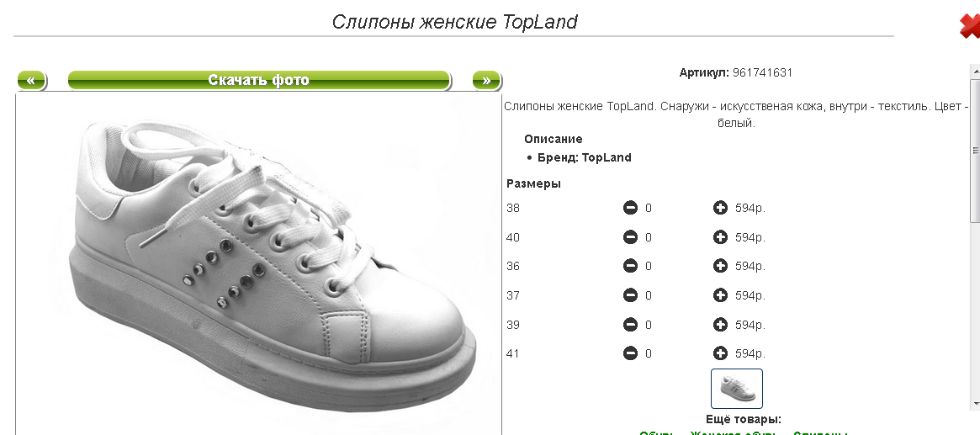Screen dimensions: 980x435
Task: Click the Скачать фото button
Action: (259, 81)
